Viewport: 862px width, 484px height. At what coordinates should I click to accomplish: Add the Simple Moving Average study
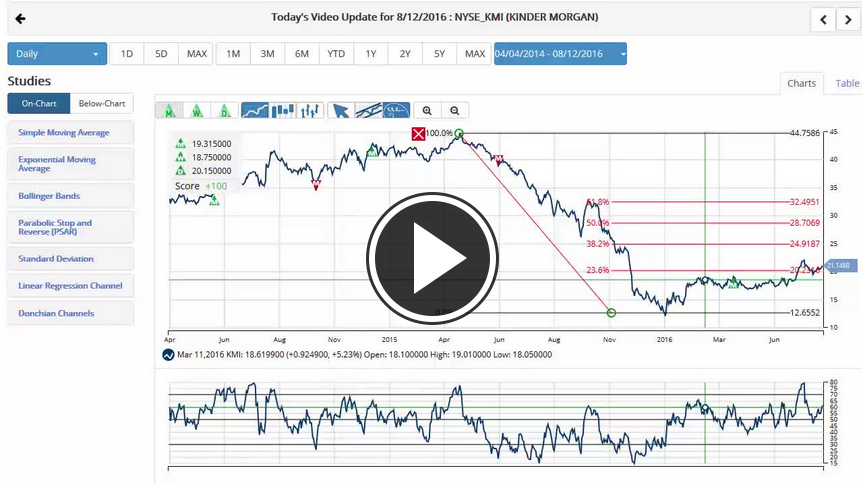(71, 133)
